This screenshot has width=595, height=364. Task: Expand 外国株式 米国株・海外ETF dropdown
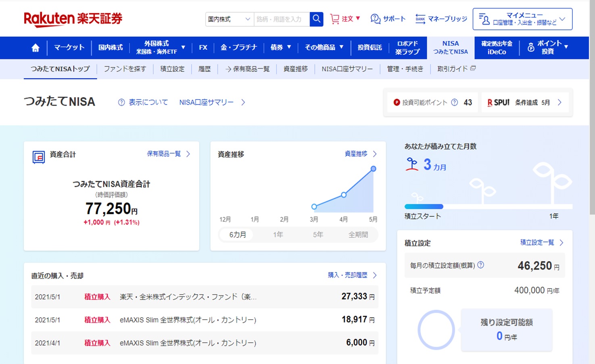[161, 48]
